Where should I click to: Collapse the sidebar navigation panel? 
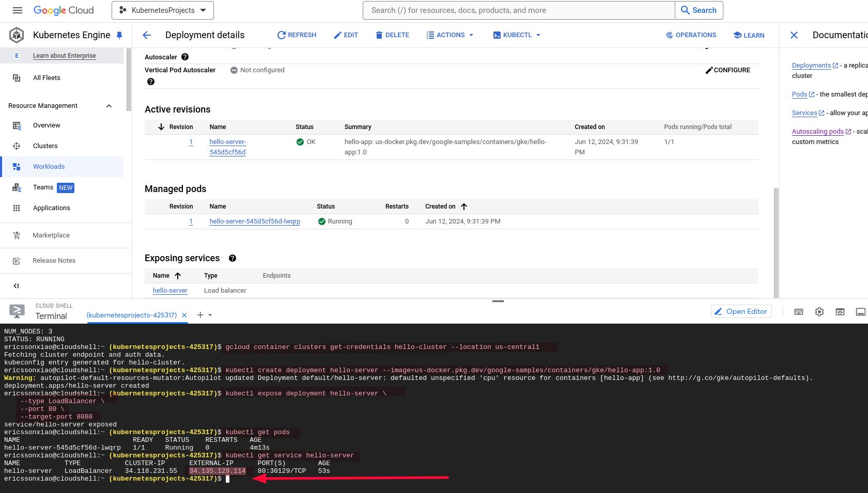(16, 286)
